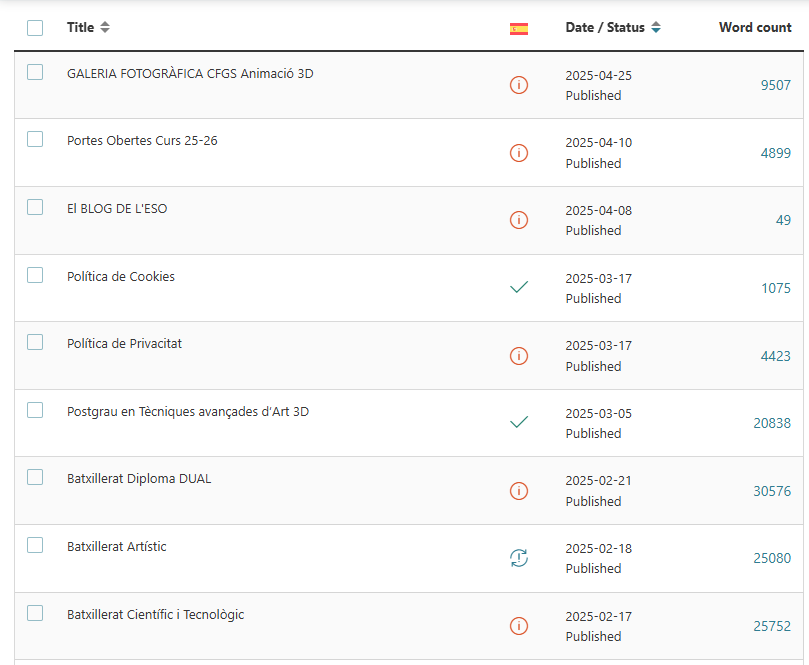Check the box for El BLOG DE L'ESO
Image resolution: width=809 pixels, height=665 pixels.
click(35, 207)
